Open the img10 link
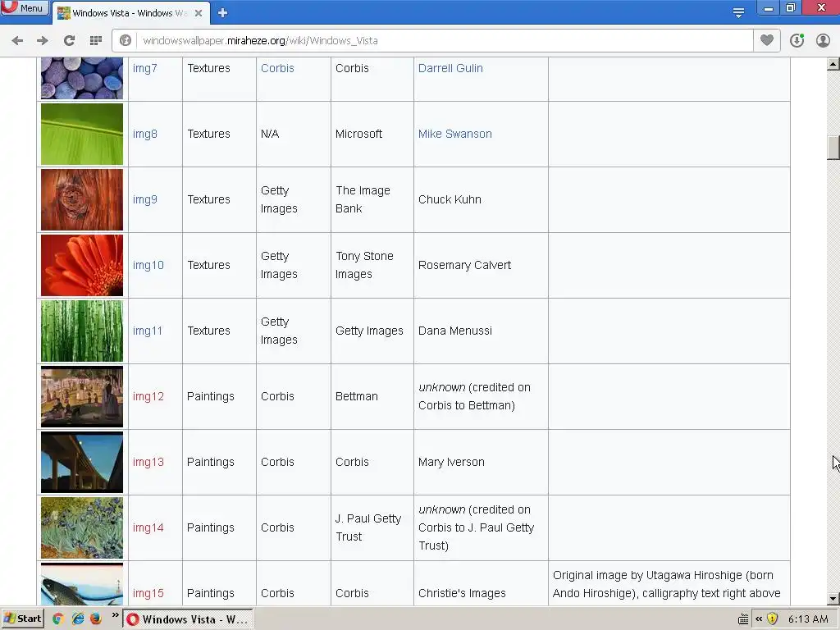Screen dimensions: 840x630 point(148,265)
